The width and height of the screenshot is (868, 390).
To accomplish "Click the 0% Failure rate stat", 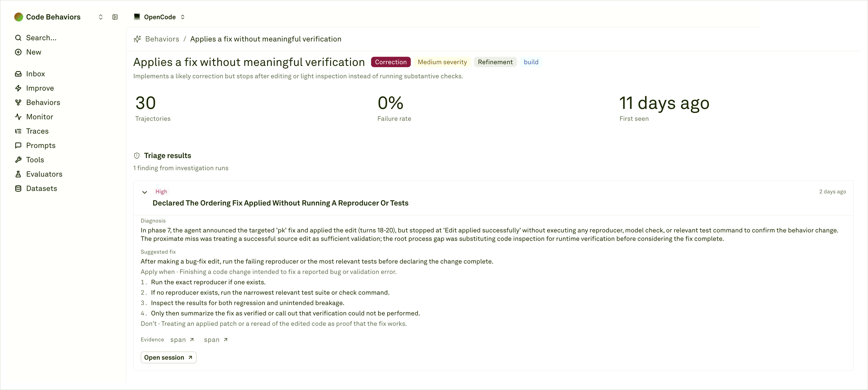I will click(394, 108).
